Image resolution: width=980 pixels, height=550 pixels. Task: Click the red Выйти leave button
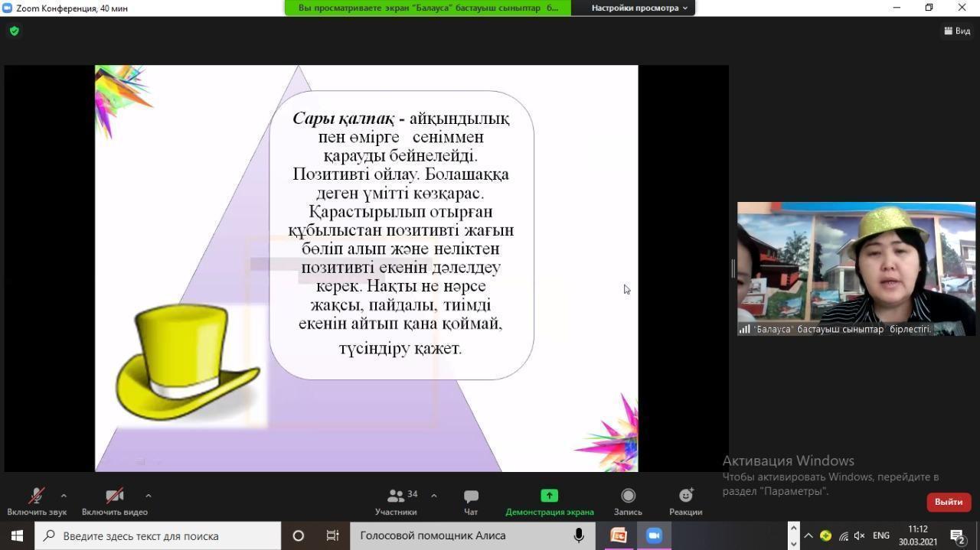coord(948,502)
